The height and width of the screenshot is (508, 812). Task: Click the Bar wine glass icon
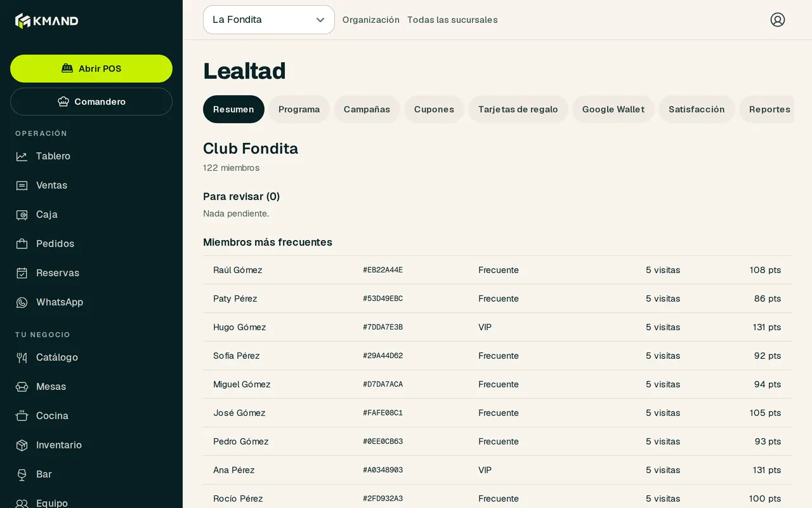click(x=22, y=474)
